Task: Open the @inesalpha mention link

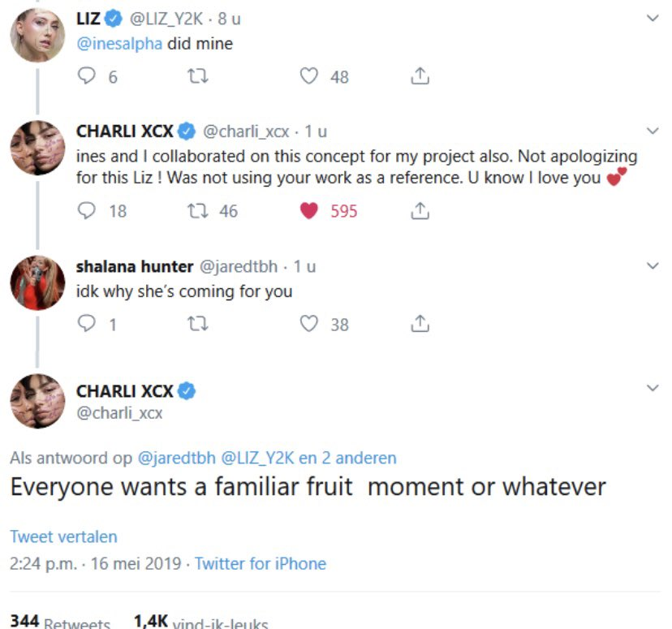Action: 119,44
